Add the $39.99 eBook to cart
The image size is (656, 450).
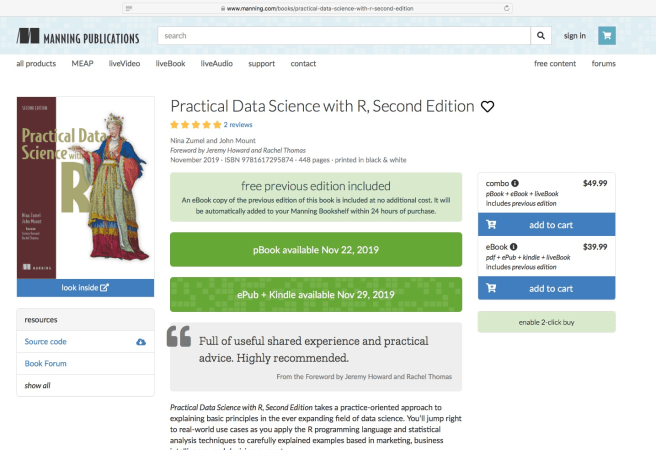coord(546,288)
